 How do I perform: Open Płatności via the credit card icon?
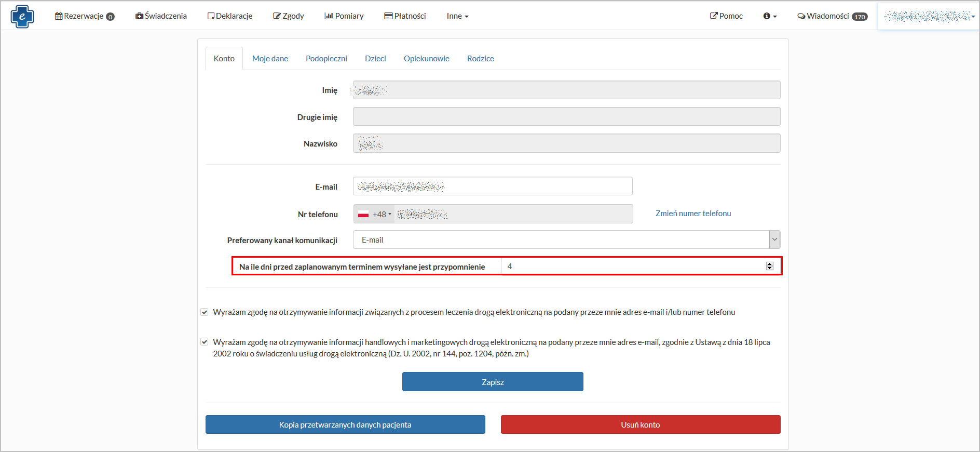click(388, 16)
